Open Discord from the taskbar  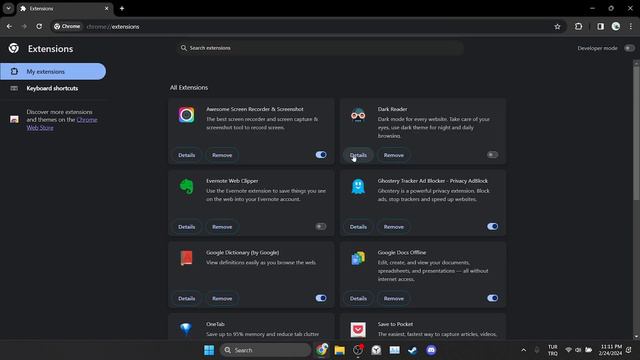point(431,350)
